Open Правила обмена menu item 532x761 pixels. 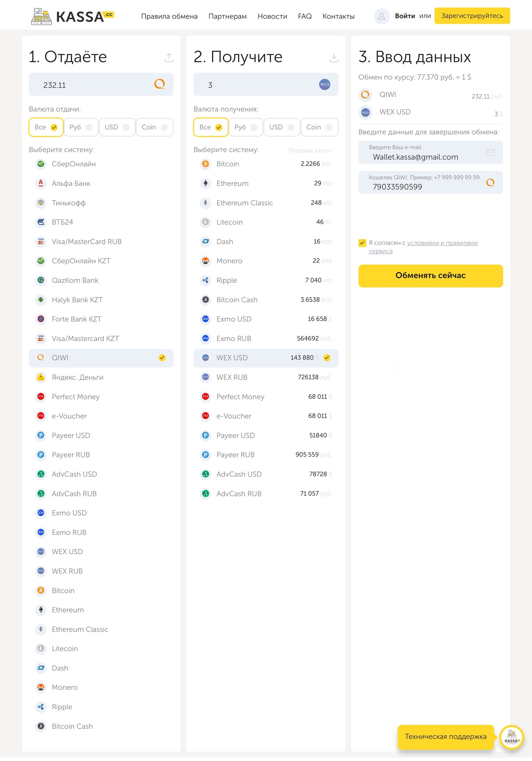coord(169,16)
